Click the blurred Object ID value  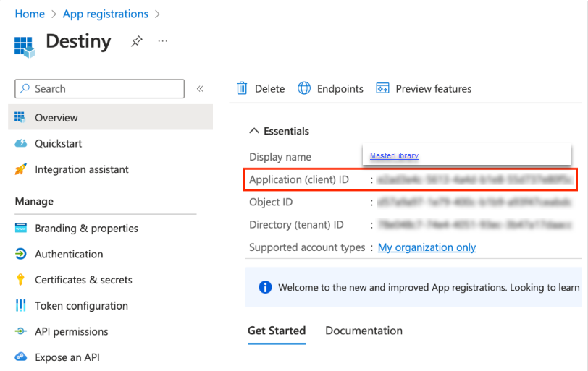tap(474, 202)
